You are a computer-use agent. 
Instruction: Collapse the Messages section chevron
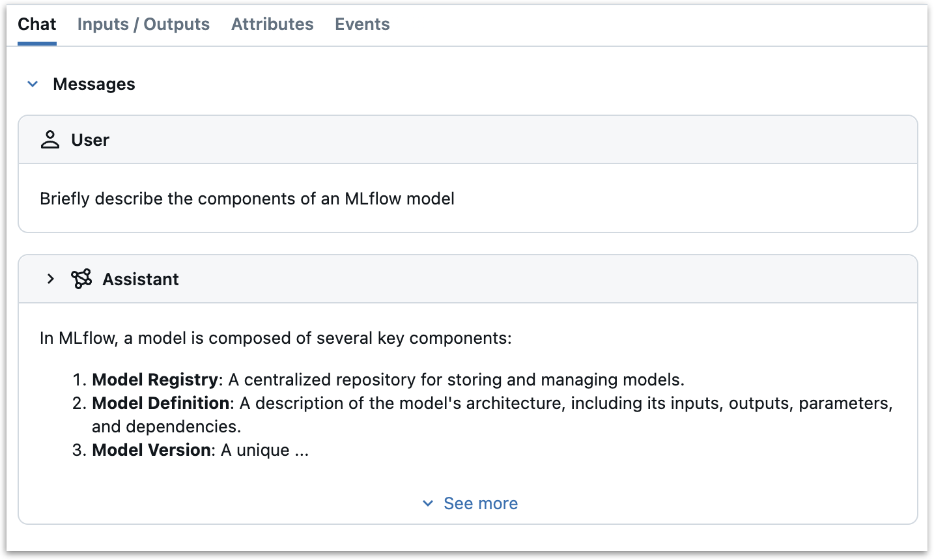coord(33,84)
